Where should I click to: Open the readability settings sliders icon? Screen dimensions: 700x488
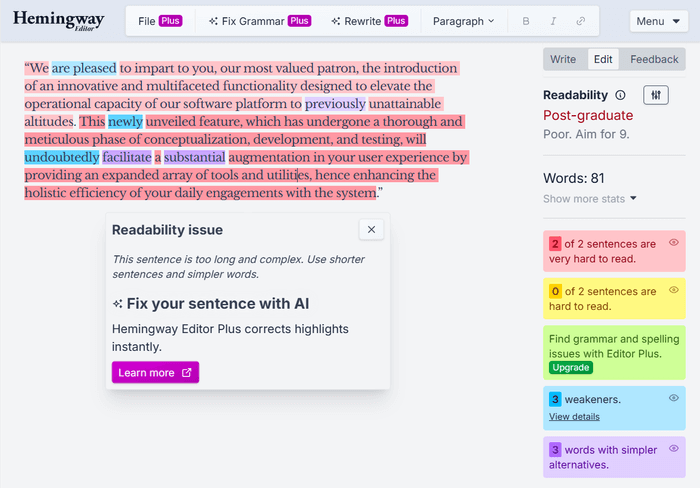656,95
